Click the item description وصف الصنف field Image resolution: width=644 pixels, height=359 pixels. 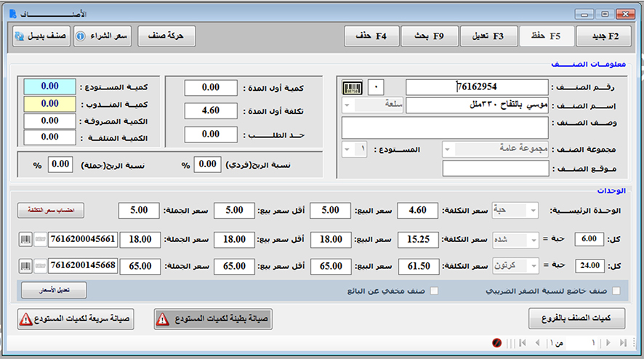click(445, 128)
